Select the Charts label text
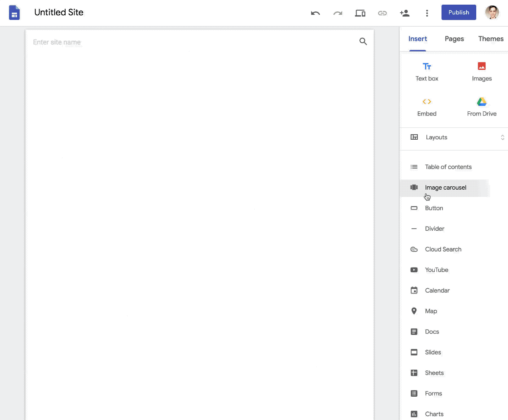The width and height of the screenshot is (508, 420). [434, 414]
